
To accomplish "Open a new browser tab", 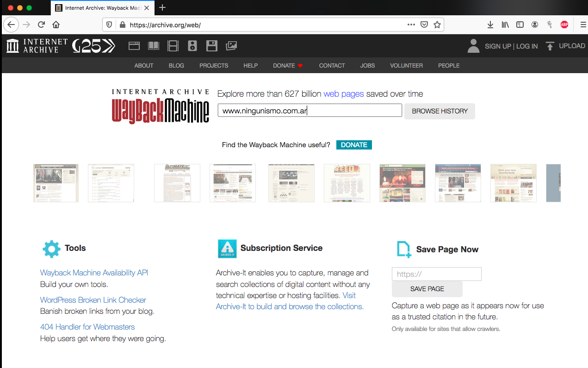I will click(162, 7).
